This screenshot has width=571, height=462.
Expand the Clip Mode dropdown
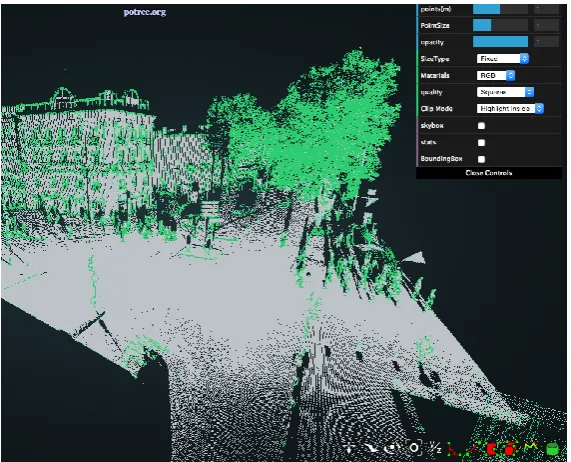point(510,108)
